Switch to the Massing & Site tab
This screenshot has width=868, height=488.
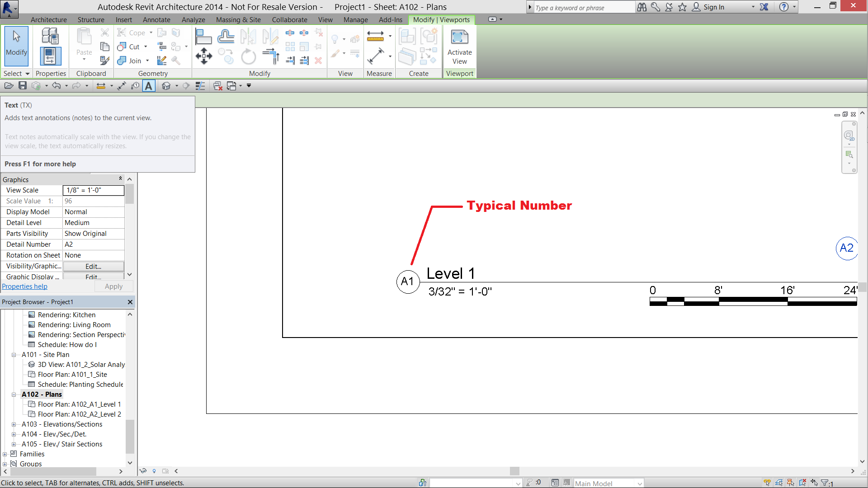(x=238, y=20)
